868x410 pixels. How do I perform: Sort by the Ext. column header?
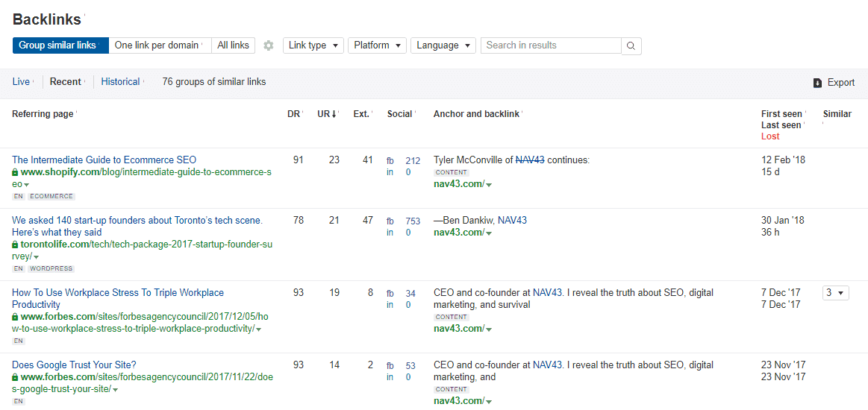tap(361, 114)
